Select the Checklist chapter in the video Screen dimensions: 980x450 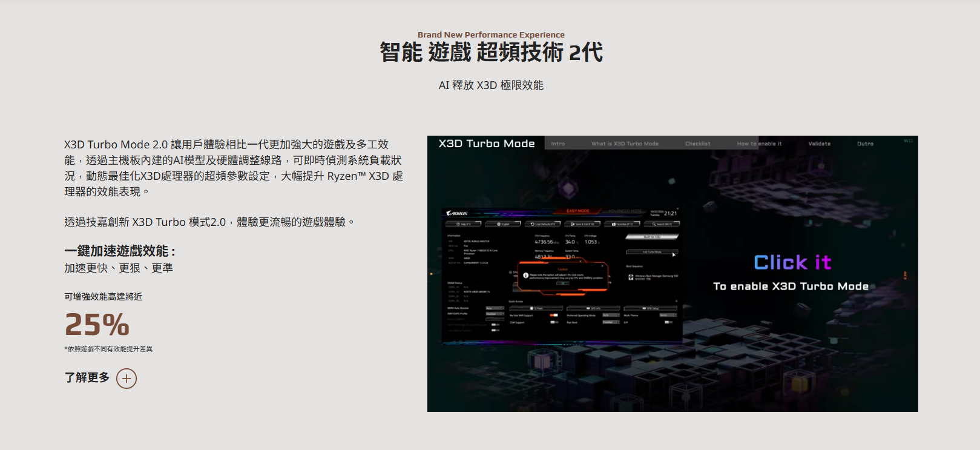click(698, 144)
